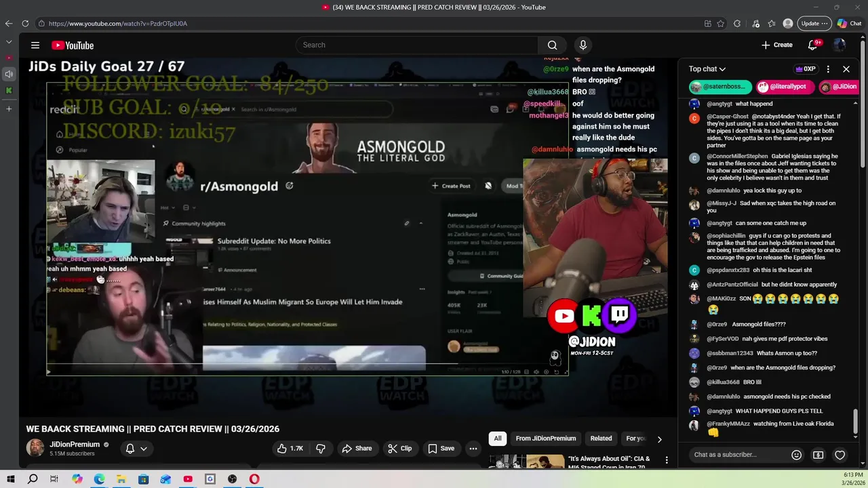The height and width of the screenshot is (488, 868).
Task: Click the @JiDion pinned chat chip
Action: [838, 87]
